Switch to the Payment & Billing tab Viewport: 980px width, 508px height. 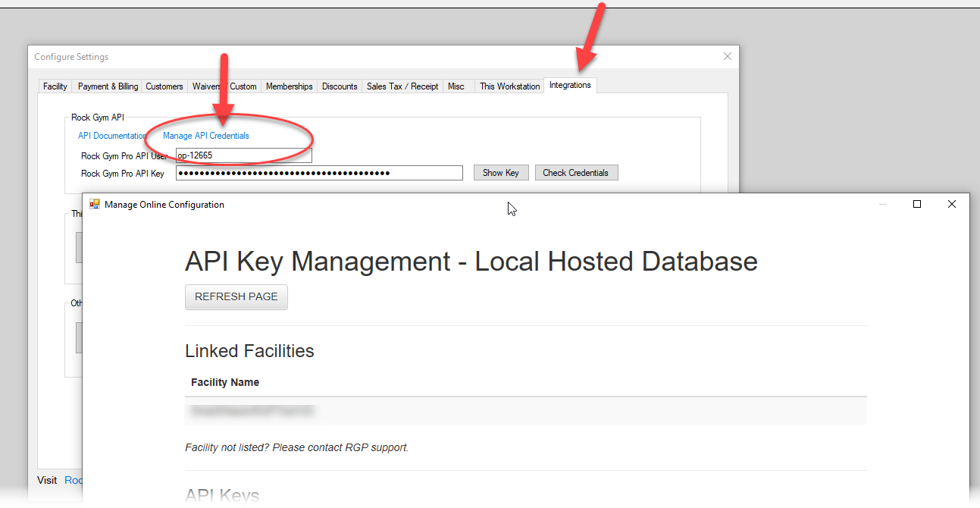point(108,86)
